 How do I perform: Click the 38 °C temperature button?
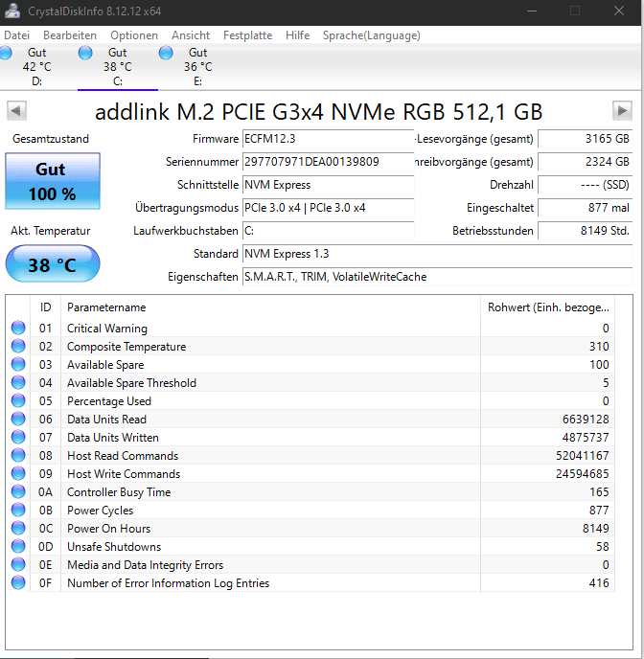pos(53,264)
